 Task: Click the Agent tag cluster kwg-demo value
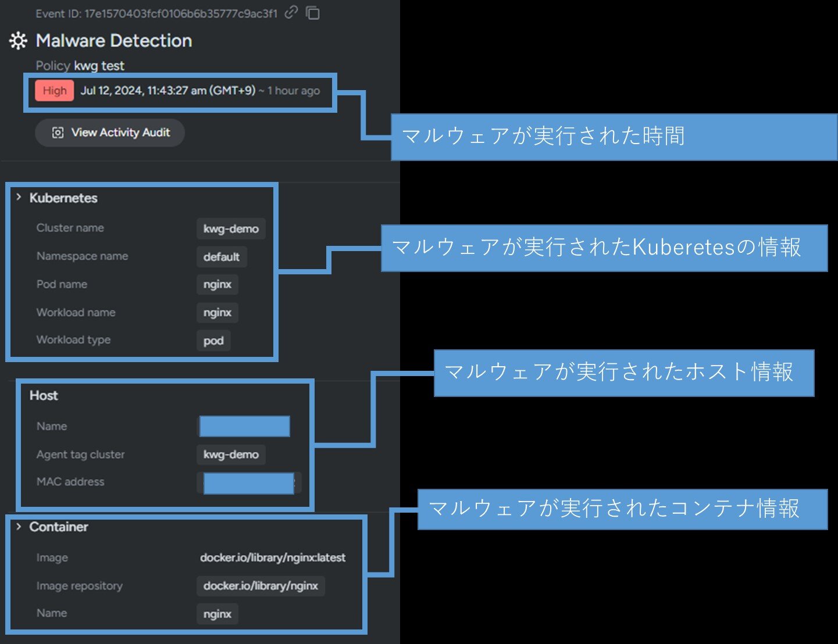tap(231, 455)
